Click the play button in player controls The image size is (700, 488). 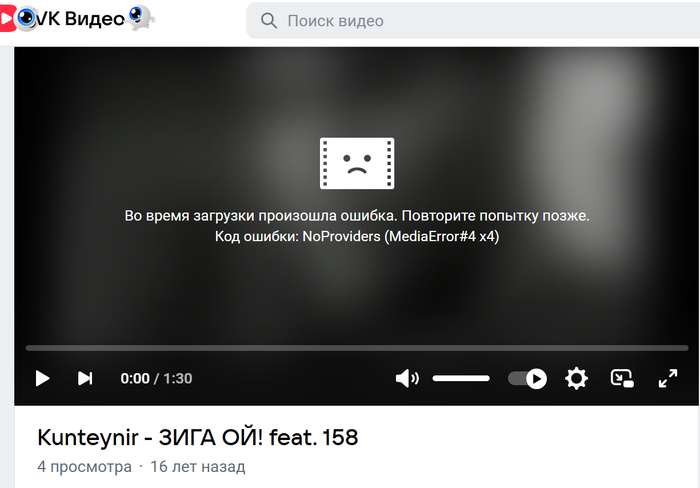[42, 378]
